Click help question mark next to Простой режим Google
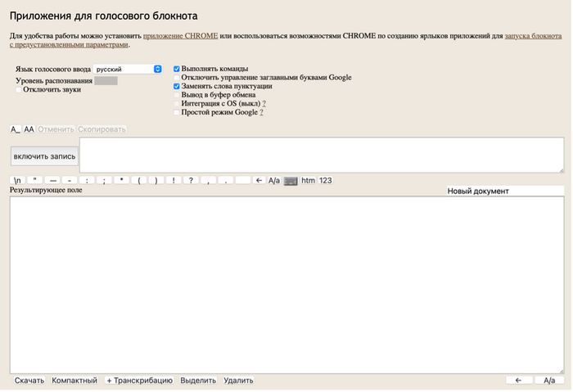The height and width of the screenshot is (392, 573). pos(261,112)
